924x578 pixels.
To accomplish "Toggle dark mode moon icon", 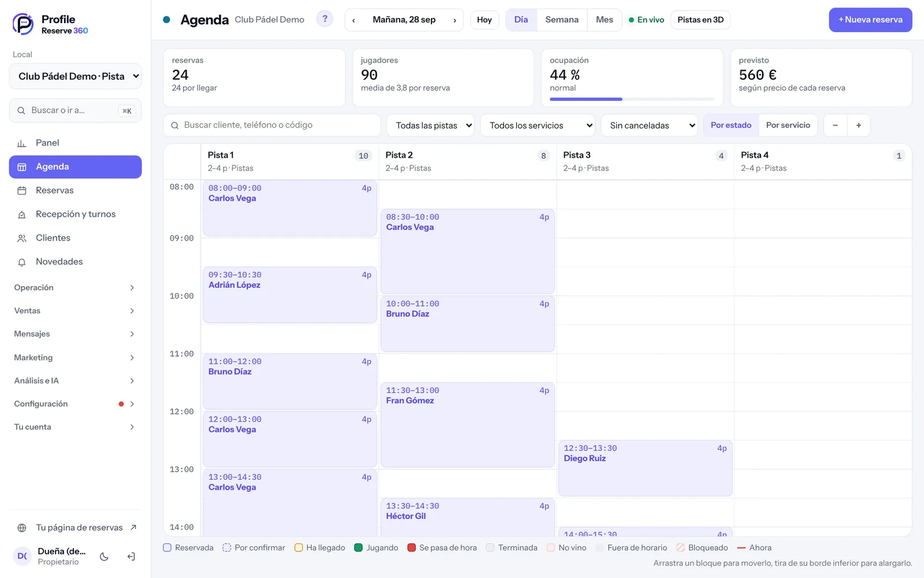I will tap(104, 557).
